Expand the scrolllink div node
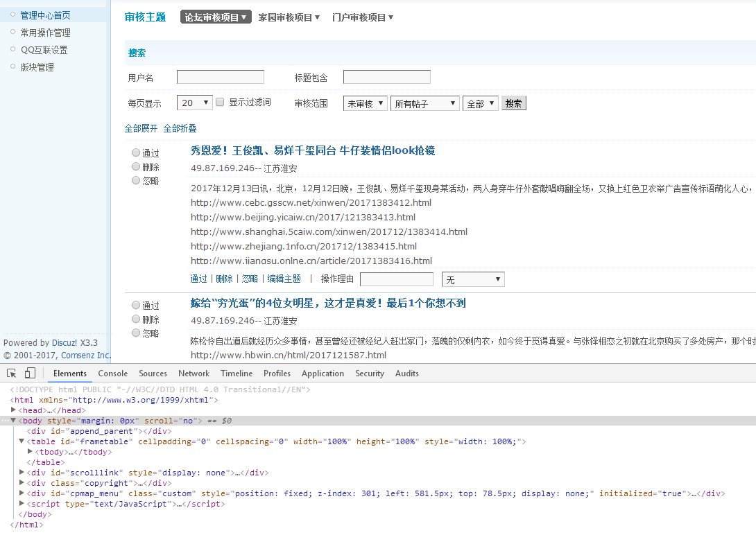 (22, 473)
